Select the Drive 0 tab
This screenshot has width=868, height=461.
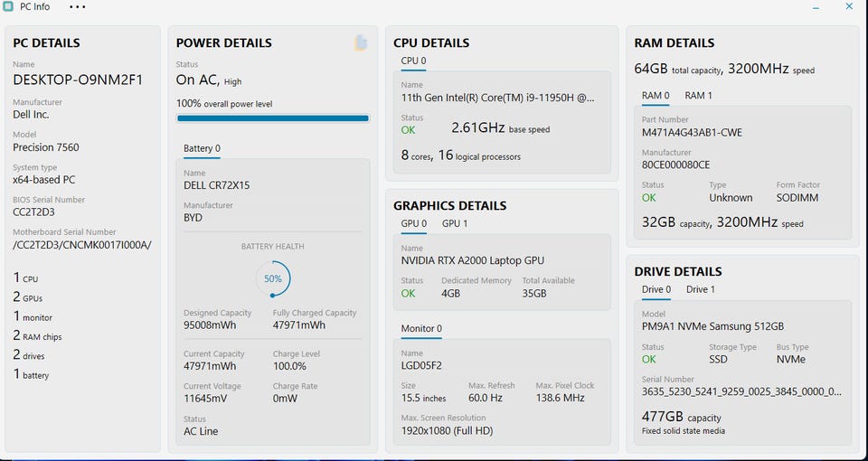pyautogui.click(x=656, y=289)
